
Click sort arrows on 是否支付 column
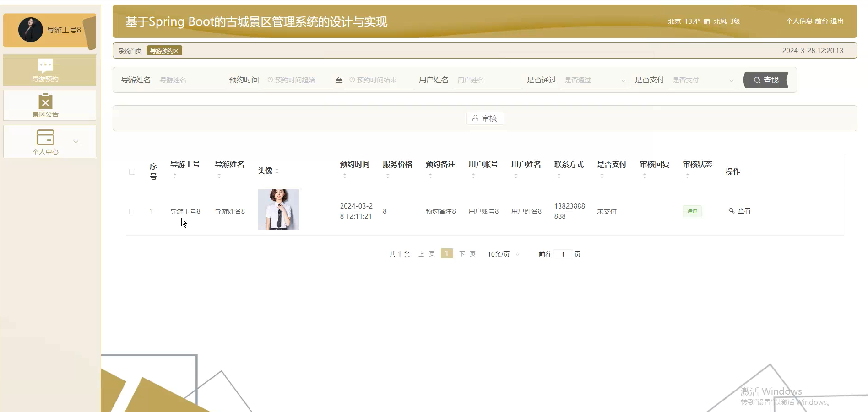(x=602, y=176)
